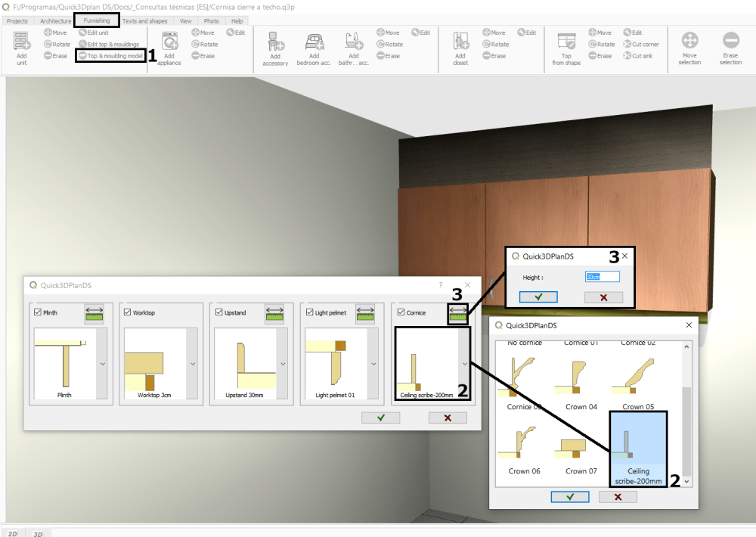Select the Add appliance tool
Viewport: 756px width, 537px height.
point(168,45)
